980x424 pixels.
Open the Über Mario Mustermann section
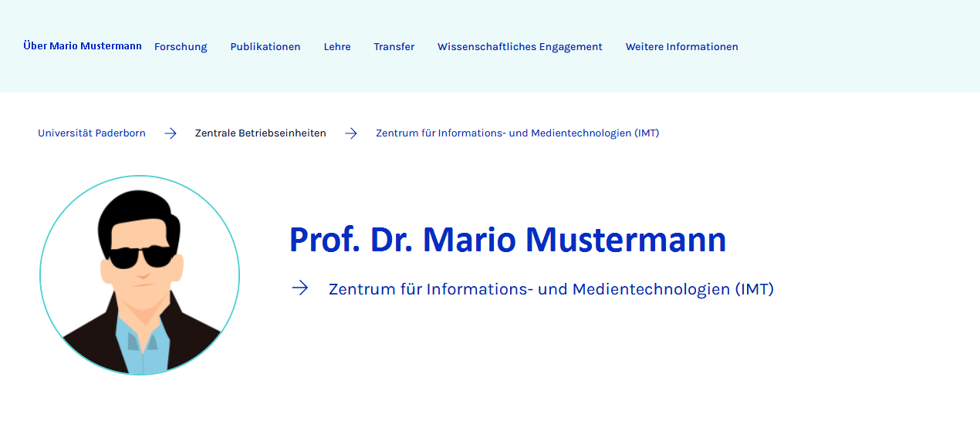[83, 46]
